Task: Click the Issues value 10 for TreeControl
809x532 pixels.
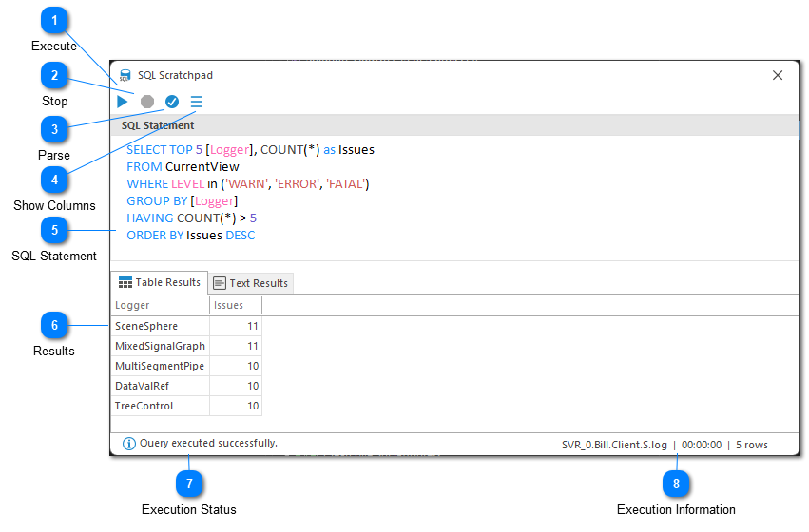Action: (236, 407)
